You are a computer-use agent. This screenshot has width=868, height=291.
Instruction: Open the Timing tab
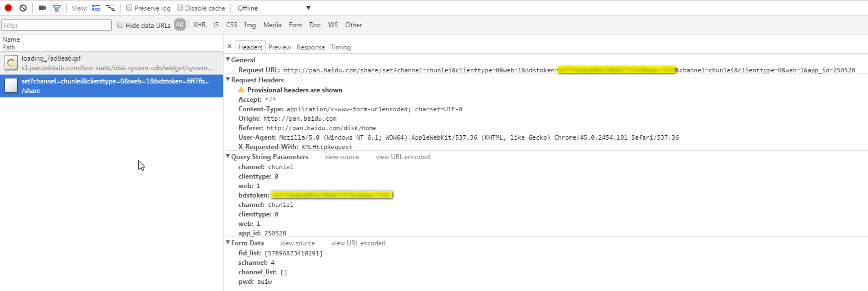tap(341, 47)
